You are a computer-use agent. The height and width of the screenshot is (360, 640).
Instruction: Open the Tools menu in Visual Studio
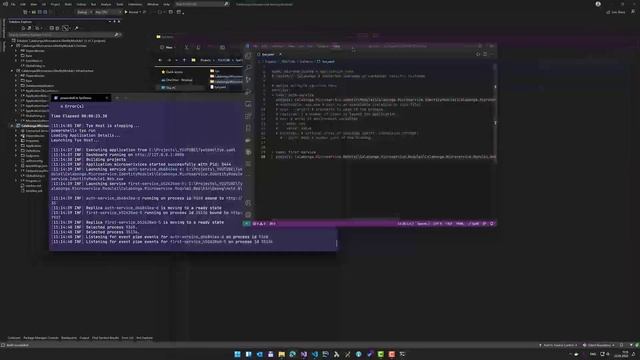tap(120, 4)
